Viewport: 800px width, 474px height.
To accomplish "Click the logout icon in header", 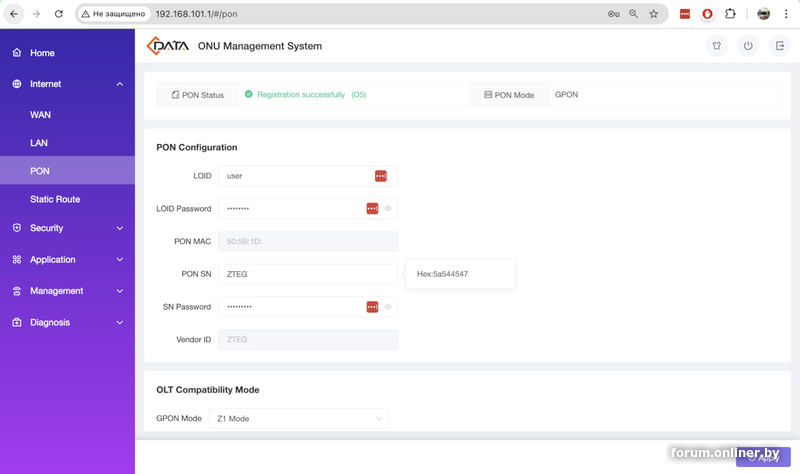I will click(x=780, y=46).
